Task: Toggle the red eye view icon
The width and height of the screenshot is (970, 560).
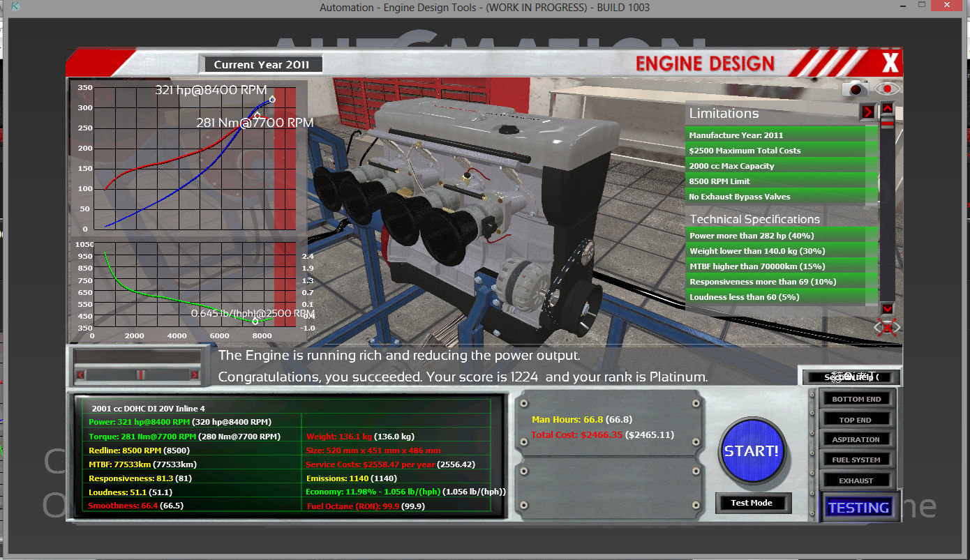Action: (888, 89)
